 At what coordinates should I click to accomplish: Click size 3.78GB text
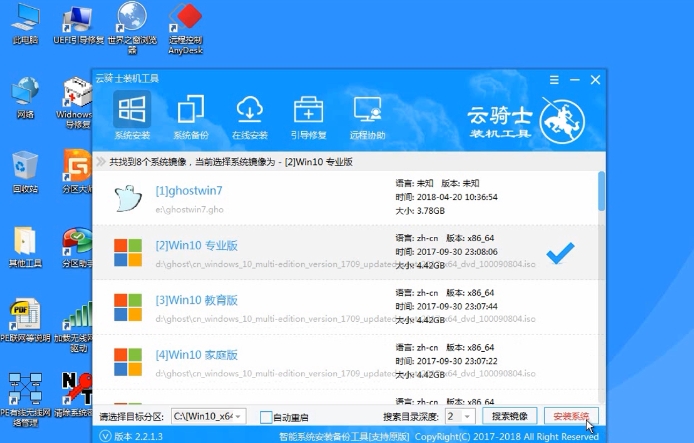click(420, 211)
